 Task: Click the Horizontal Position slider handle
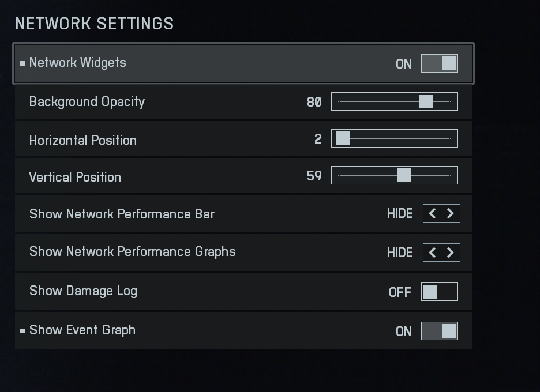(x=343, y=139)
